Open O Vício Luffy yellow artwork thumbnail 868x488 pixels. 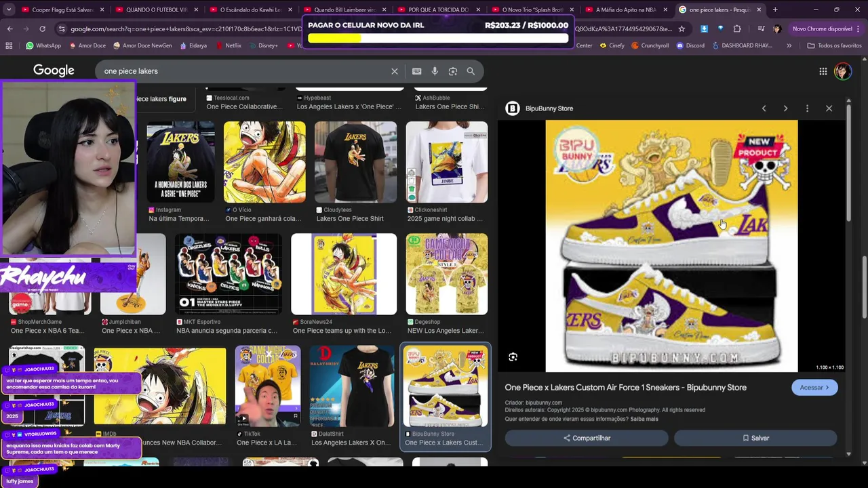264,162
